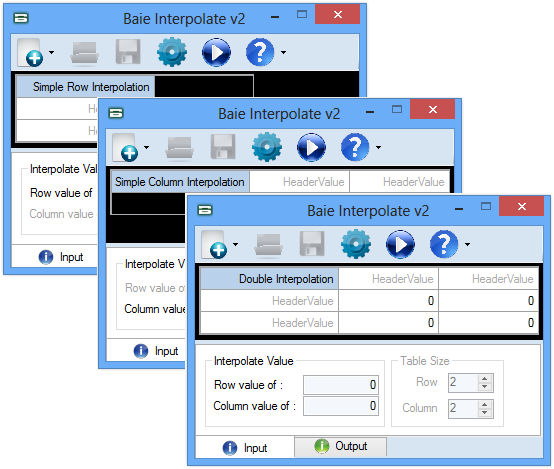Click the Input tab in Simple Row Interpolation window
This screenshot has height=469, width=554.
61,257
